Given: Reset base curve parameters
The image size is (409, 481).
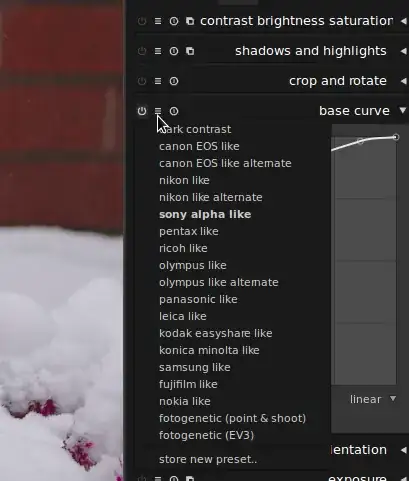Looking at the screenshot, I should coord(174,111).
